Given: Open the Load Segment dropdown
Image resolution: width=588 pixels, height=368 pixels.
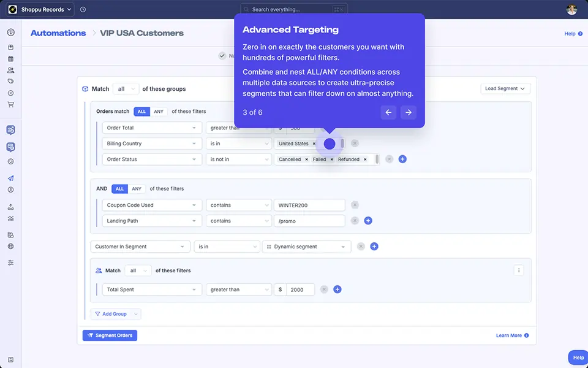Looking at the screenshot, I should pos(505,88).
